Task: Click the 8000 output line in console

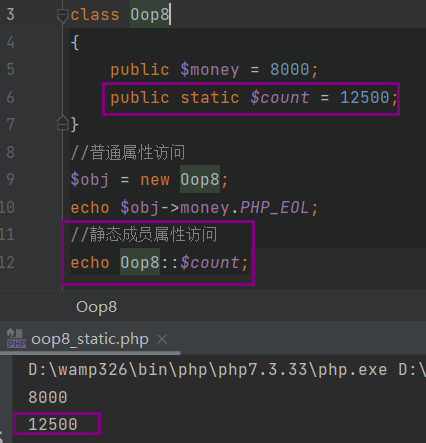Action: [x=48, y=397]
